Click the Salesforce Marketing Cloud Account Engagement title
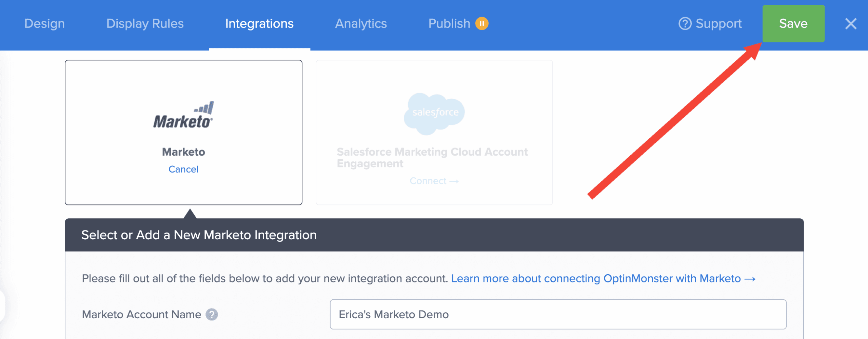This screenshot has width=868, height=339. (432, 158)
